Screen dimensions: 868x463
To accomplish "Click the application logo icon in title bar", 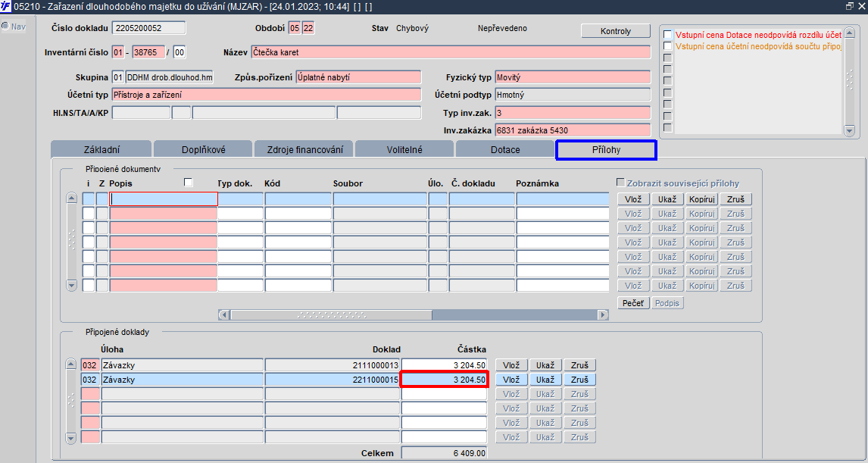I will tap(5, 7).
